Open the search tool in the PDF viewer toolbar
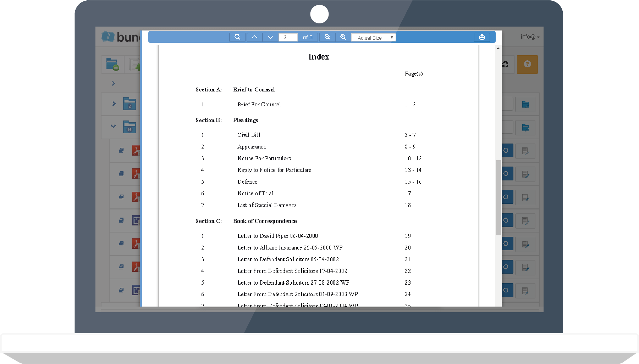 (237, 37)
